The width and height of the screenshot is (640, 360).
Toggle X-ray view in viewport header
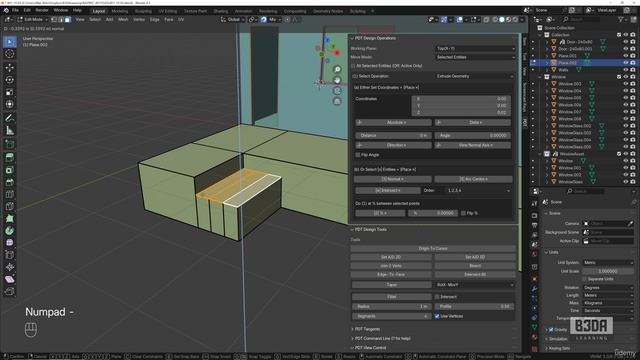tap(486, 20)
